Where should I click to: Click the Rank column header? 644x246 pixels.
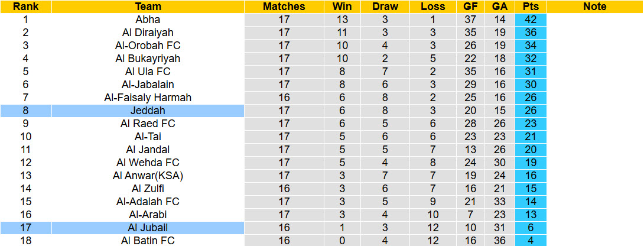[x=25, y=7]
